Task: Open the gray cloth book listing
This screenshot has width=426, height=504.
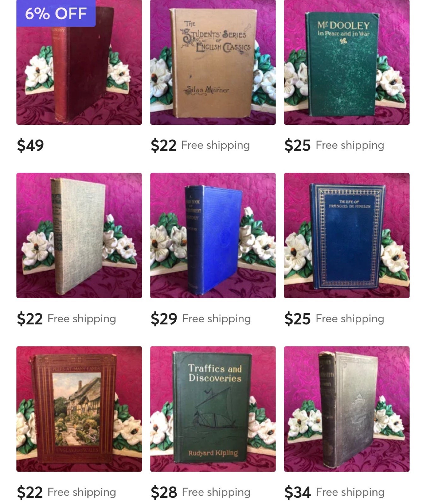Action: pos(79,235)
